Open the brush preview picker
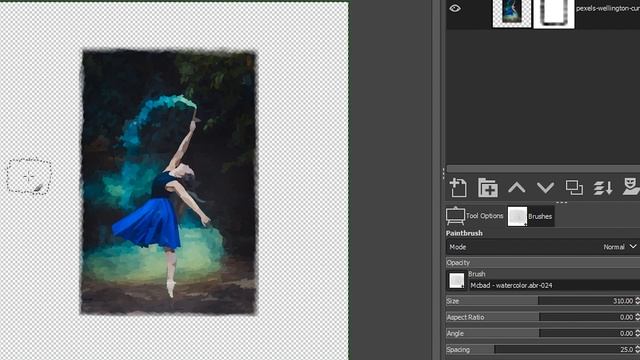Viewport: 640px width, 360px height. [456, 280]
